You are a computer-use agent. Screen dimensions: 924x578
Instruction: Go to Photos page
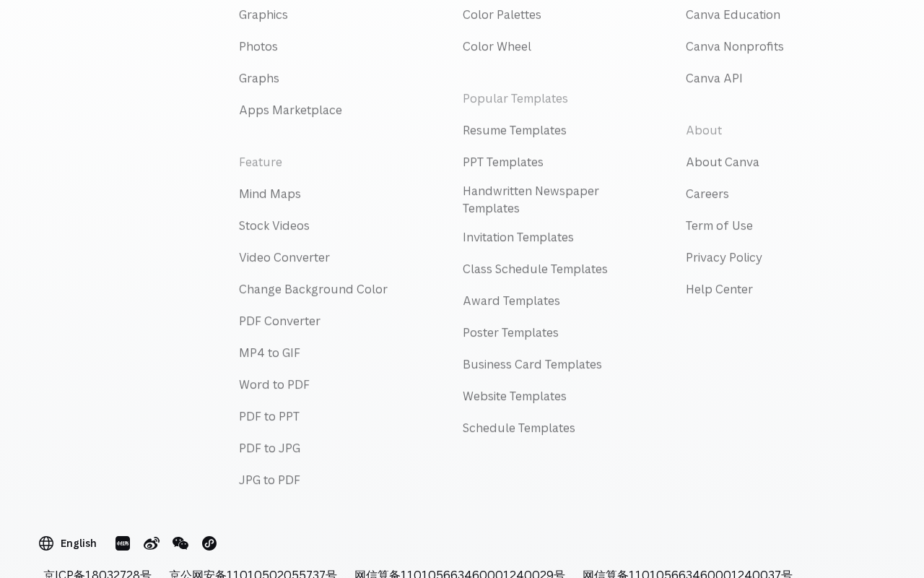[x=258, y=46]
